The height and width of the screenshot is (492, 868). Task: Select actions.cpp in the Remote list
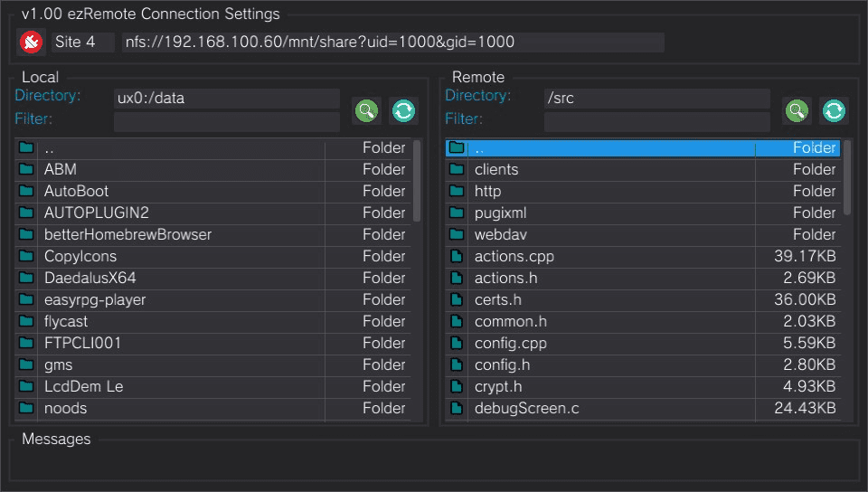pyautogui.click(x=514, y=256)
